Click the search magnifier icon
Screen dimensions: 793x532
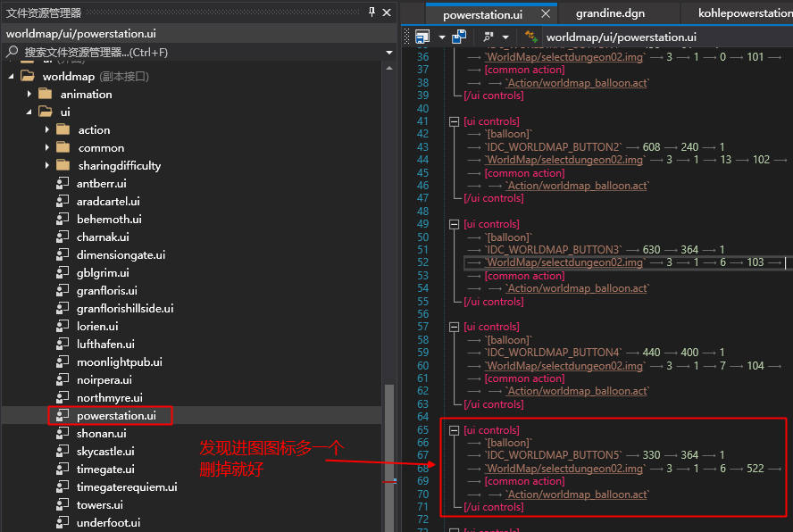point(13,52)
